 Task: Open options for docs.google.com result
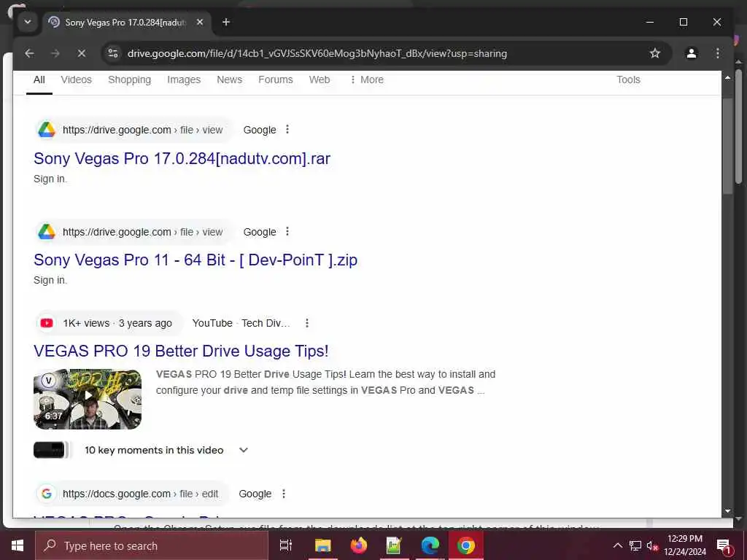pos(284,494)
